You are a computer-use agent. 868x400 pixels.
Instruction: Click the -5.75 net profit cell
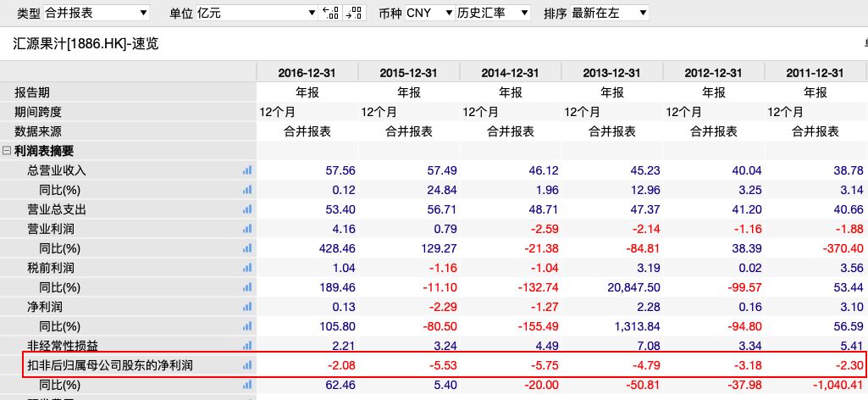tap(545, 365)
